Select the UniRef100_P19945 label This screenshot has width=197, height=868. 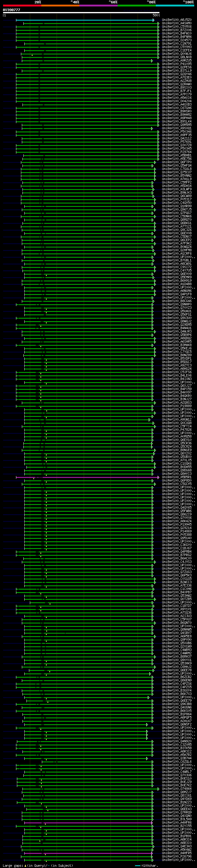[x=177, y=525]
